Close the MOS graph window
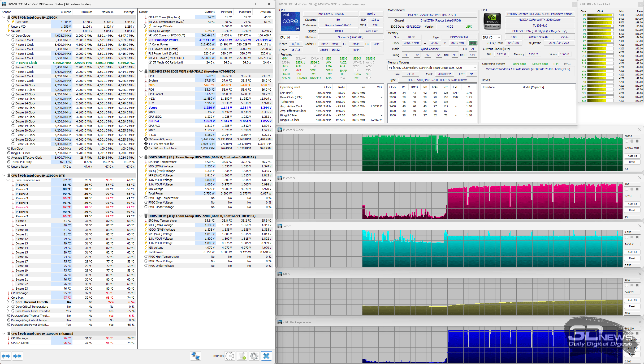The width and height of the screenshot is (644, 364). pos(639,274)
